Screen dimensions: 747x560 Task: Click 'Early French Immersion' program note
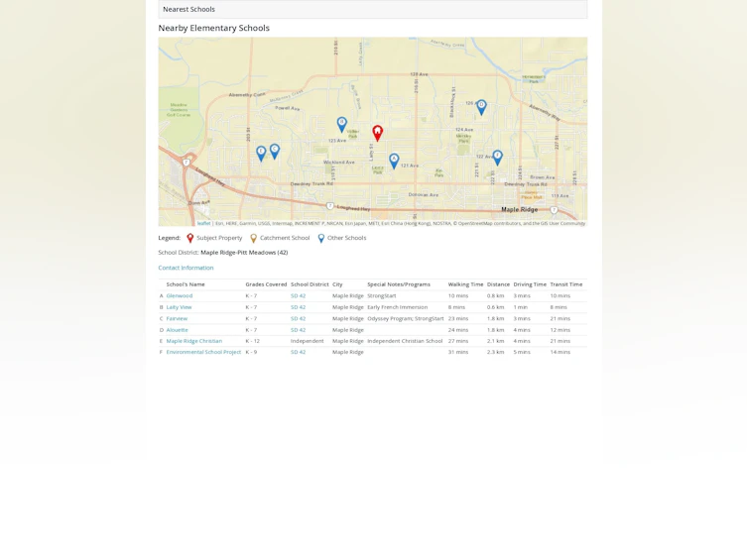coord(398,307)
